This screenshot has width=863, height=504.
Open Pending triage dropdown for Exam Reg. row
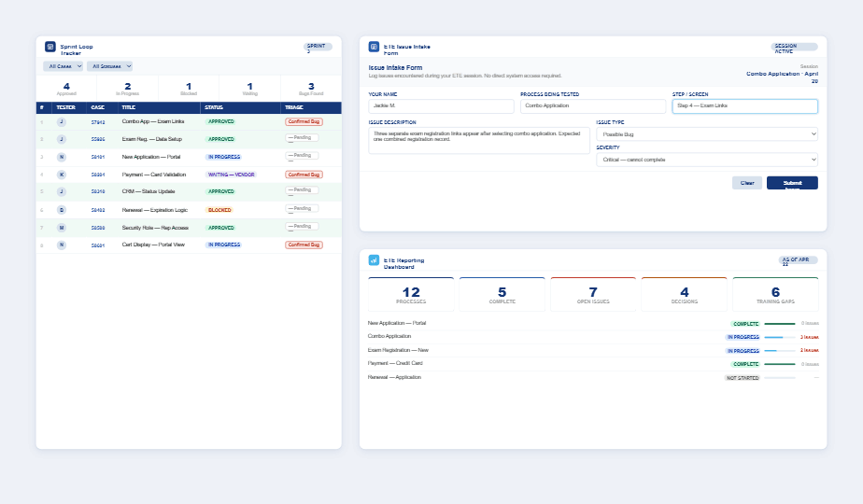(x=302, y=138)
